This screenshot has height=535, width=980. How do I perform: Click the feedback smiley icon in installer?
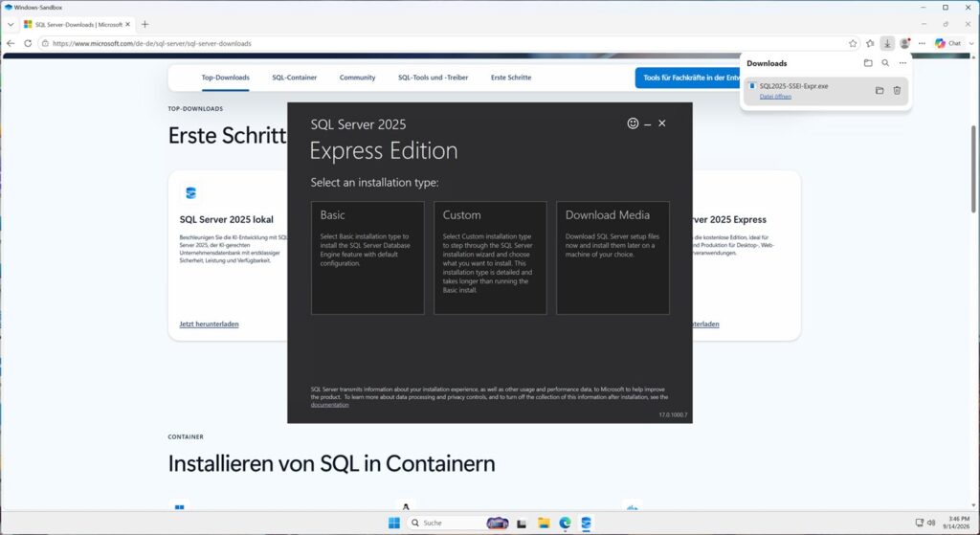coord(633,123)
